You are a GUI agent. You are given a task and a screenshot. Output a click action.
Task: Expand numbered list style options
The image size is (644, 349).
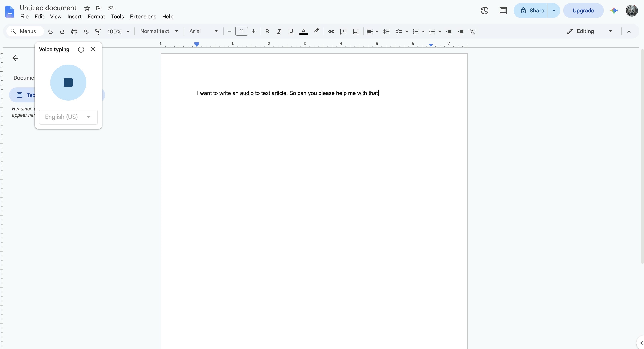pos(440,32)
